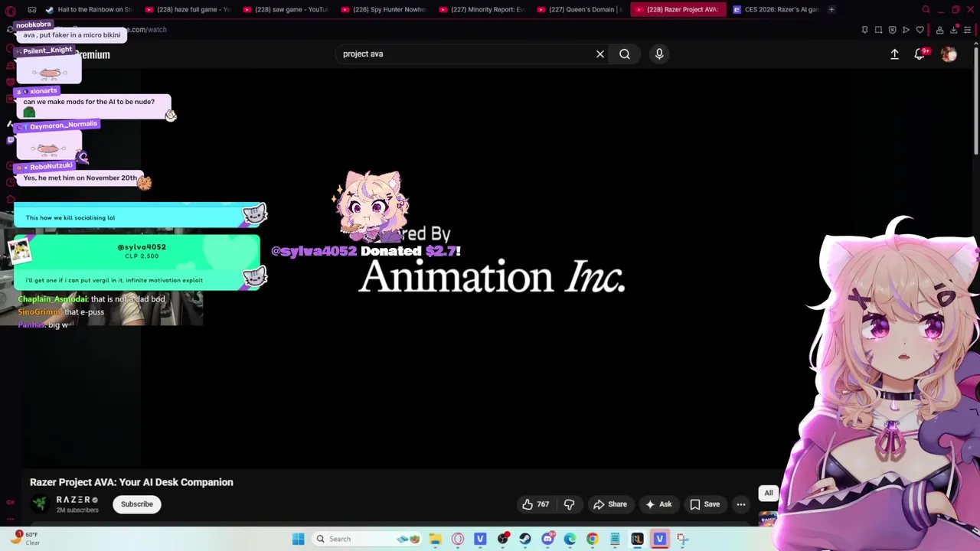The width and height of the screenshot is (980, 551).
Task: Bookmark page with heart icon
Action: coord(920,30)
